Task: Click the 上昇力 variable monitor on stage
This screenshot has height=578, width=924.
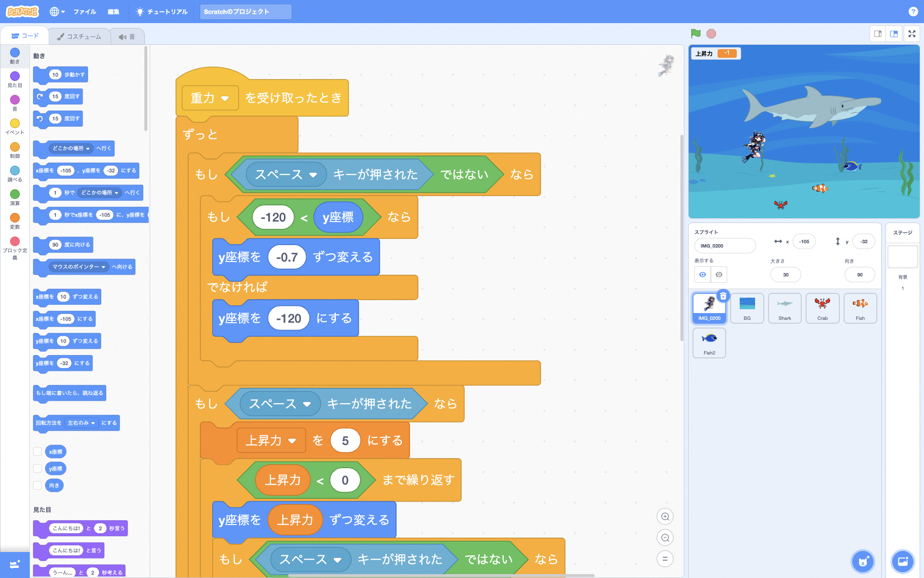Action: coord(716,53)
